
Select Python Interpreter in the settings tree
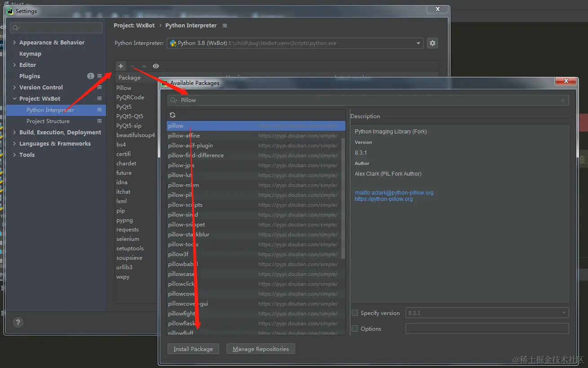tap(56, 110)
